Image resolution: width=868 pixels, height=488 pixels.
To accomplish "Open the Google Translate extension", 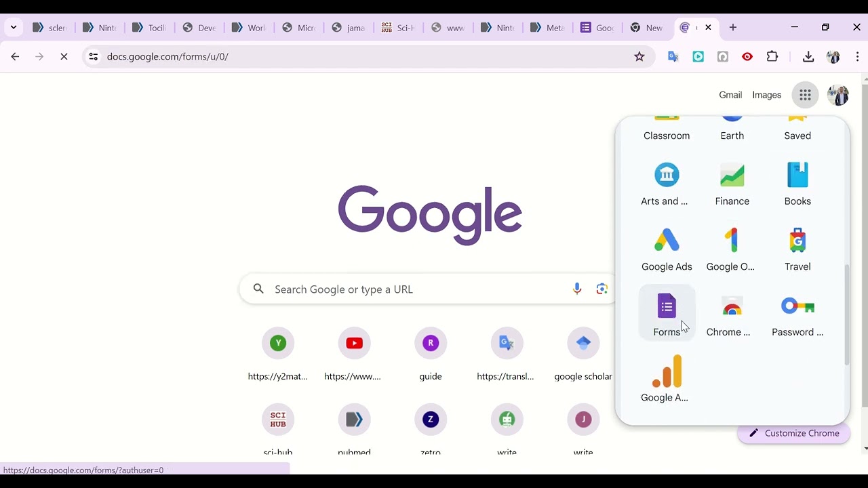I will pyautogui.click(x=673, y=57).
